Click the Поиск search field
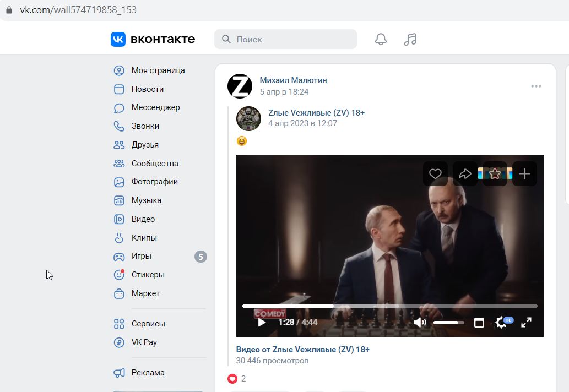Image resolution: width=569 pixels, height=392 pixels. 285,39
